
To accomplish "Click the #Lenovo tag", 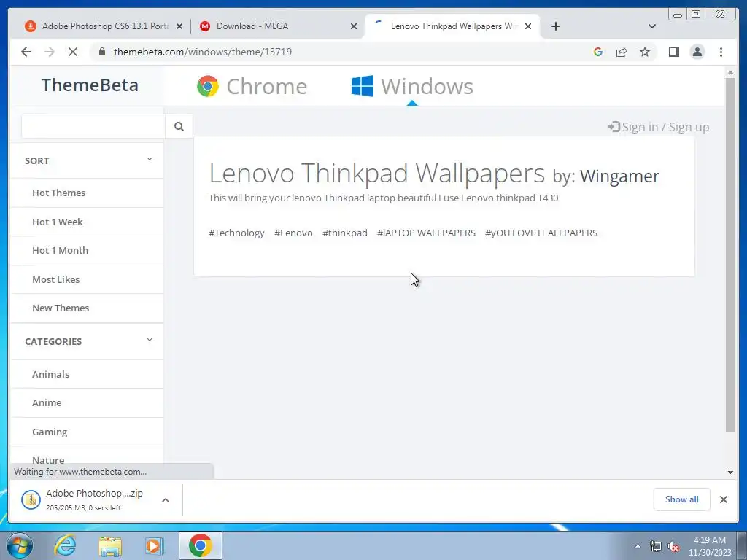I will tap(293, 233).
